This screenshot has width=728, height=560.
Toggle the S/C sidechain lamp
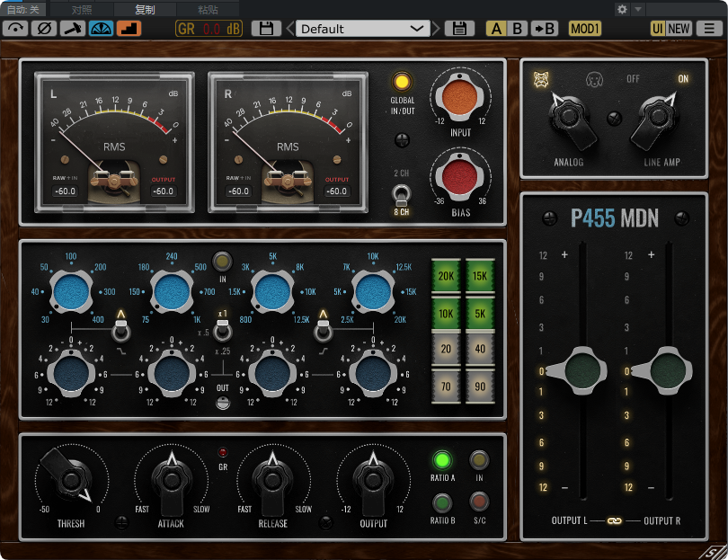[479, 502]
